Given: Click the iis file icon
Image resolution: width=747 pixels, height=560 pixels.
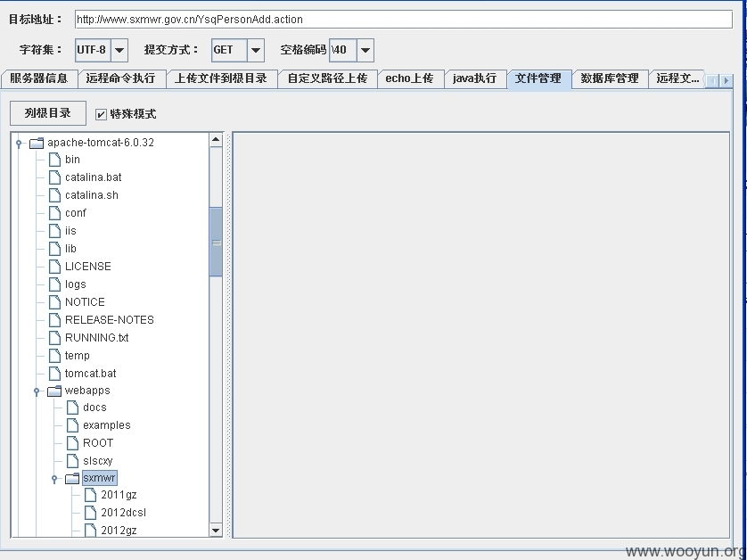Looking at the screenshot, I should coord(54,231).
